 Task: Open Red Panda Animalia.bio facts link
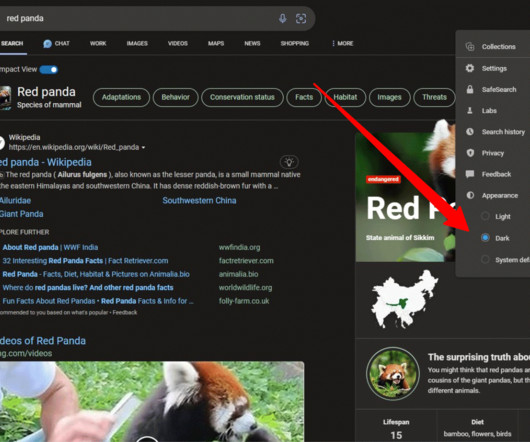[96, 274]
